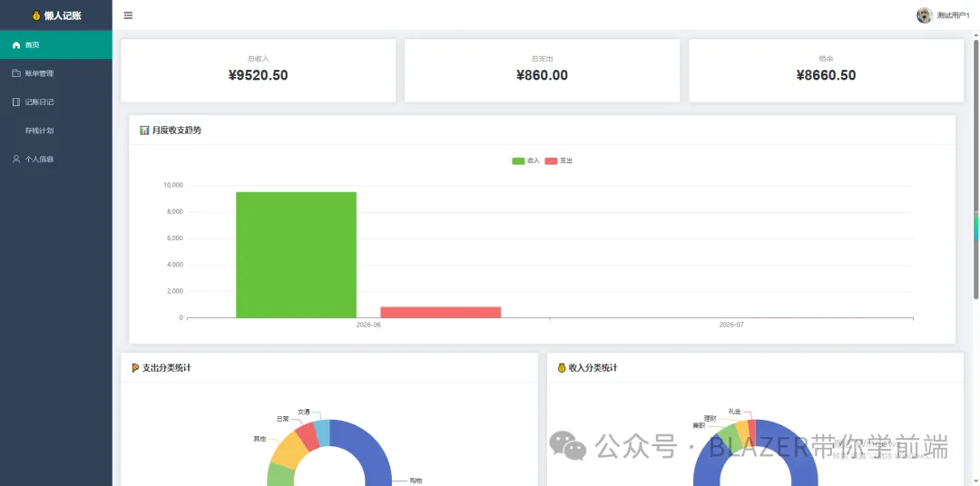This screenshot has height=486, width=980.
Task: Click the yellow 其他 slice of the expense donut
Action: [287, 450]
